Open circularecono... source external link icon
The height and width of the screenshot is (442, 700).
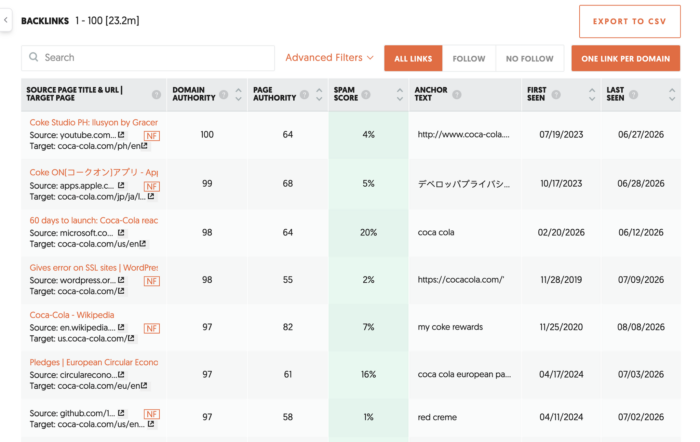[121, 375]
